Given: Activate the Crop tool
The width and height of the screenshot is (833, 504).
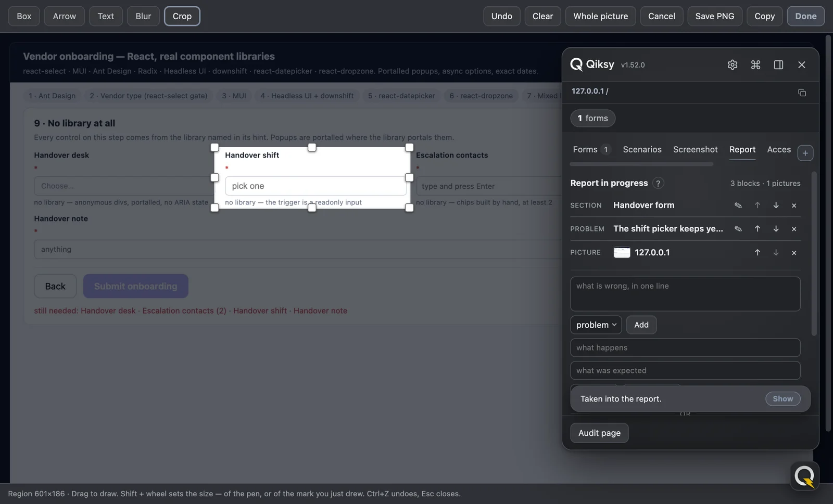Looking at the screenshot, I should (182, 16).
